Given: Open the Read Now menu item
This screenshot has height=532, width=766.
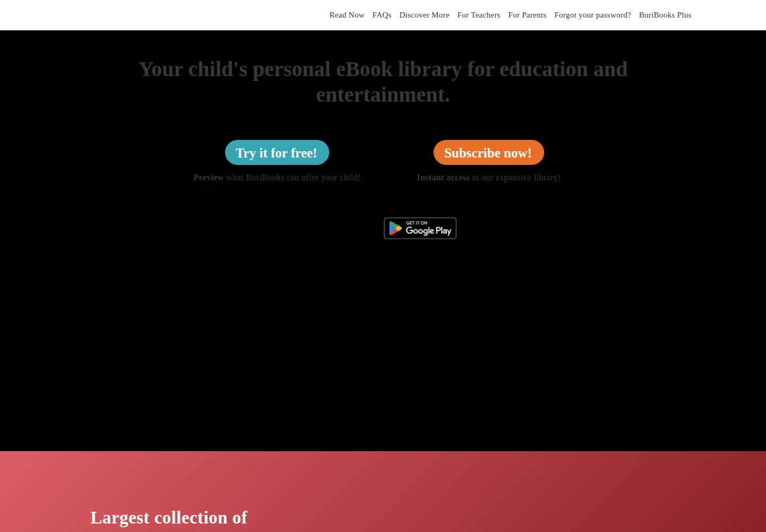Looking at the screenshot, I should pyautogui.click(x=347, y=15).
